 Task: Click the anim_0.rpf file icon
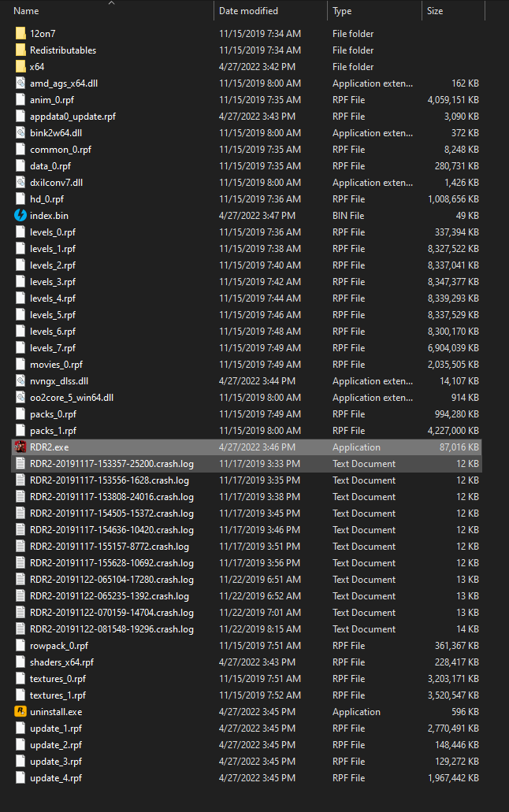(x=20, y=100)
